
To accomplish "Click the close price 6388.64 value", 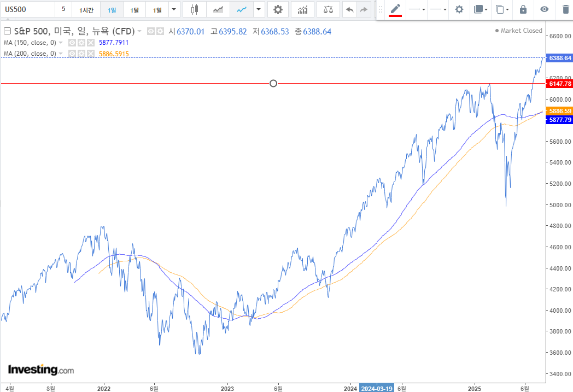I will pos(317,32).
